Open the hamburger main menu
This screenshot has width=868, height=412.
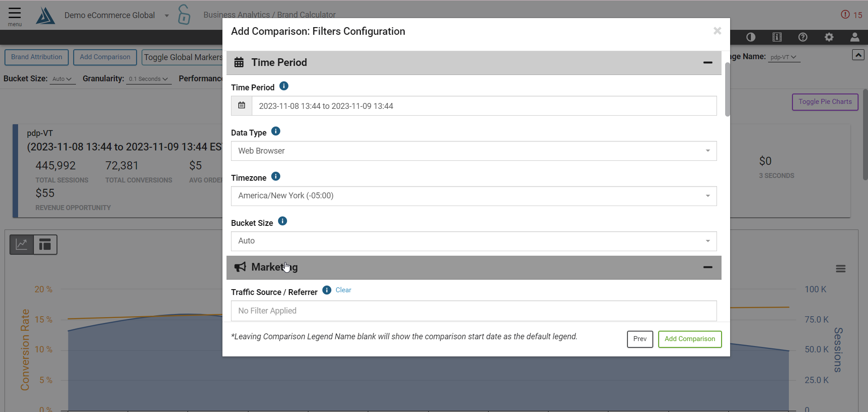[14, 16]
